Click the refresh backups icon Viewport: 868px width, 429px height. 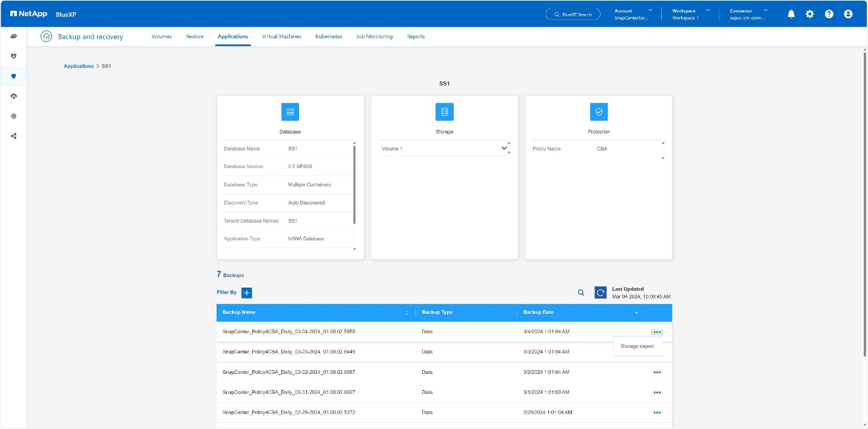601,292
